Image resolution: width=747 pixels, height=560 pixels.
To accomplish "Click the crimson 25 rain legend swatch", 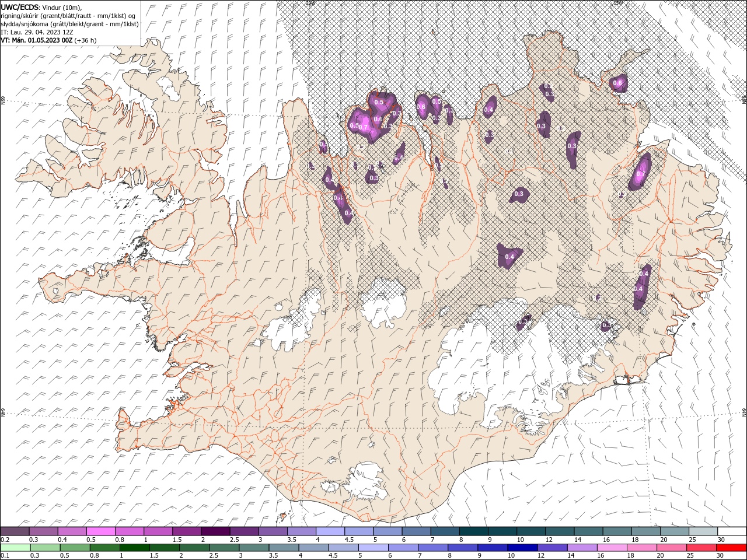I will [x=701, y=547].
